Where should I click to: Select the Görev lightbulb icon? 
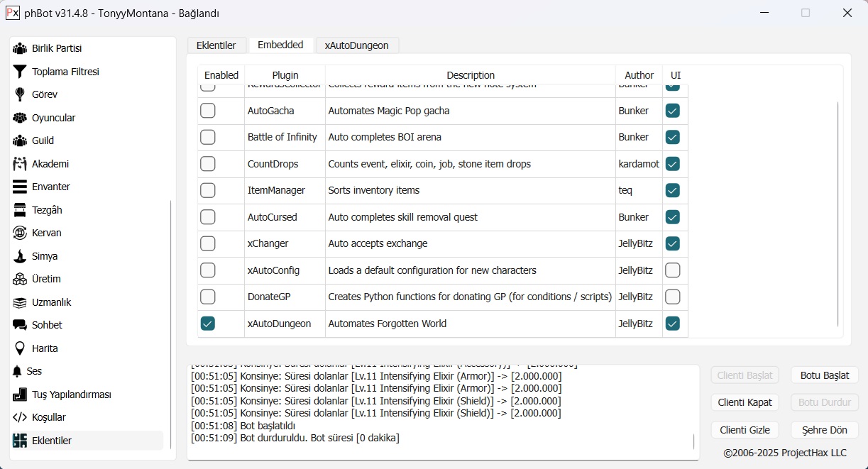(20, 94)
